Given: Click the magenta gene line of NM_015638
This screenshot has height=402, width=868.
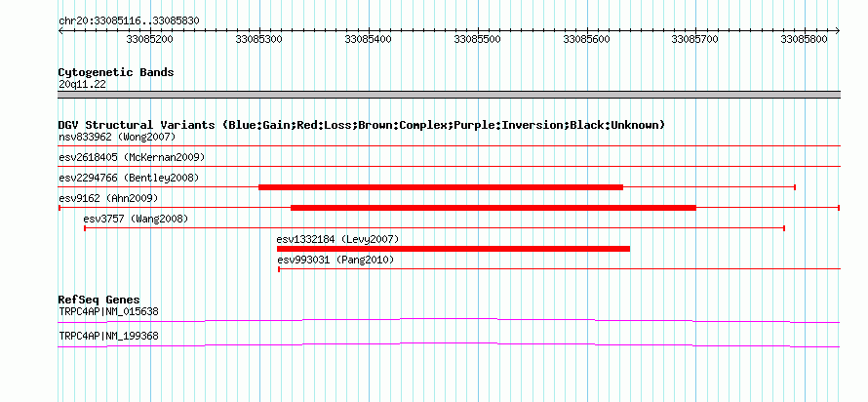Looking at the screenshot, I should (449, 320).
